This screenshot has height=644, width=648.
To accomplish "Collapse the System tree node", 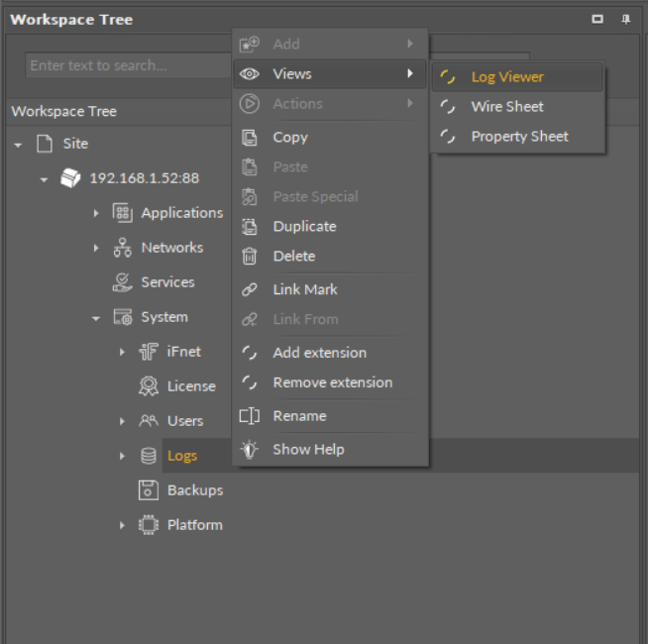I will coord(96,318).
